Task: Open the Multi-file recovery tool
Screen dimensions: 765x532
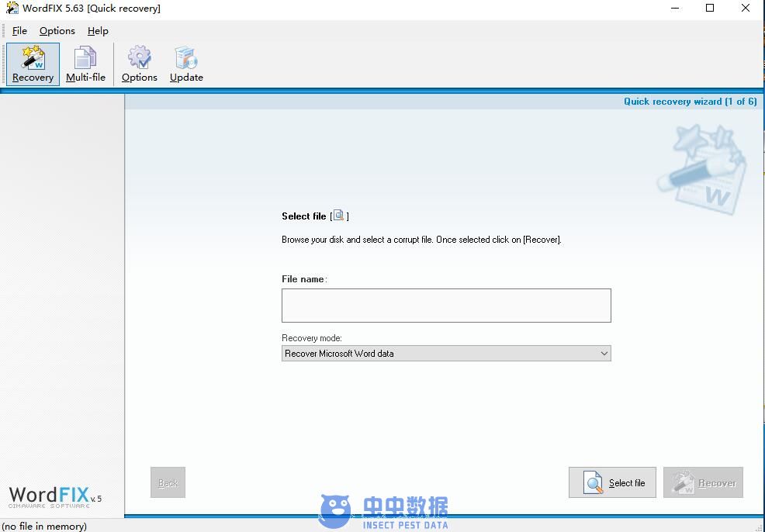Action: [x=85, y=64]
